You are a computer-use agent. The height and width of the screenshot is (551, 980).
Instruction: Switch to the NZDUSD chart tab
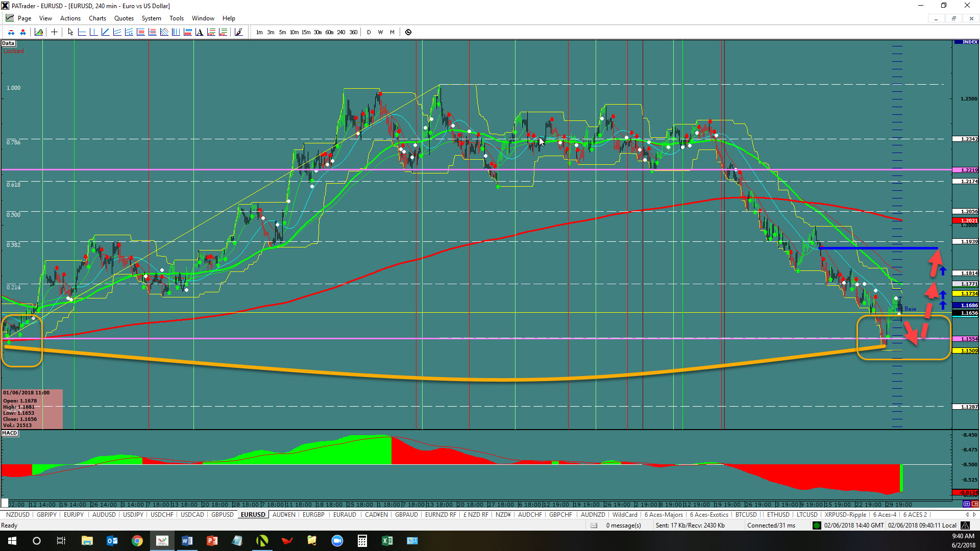pos(17,515)
